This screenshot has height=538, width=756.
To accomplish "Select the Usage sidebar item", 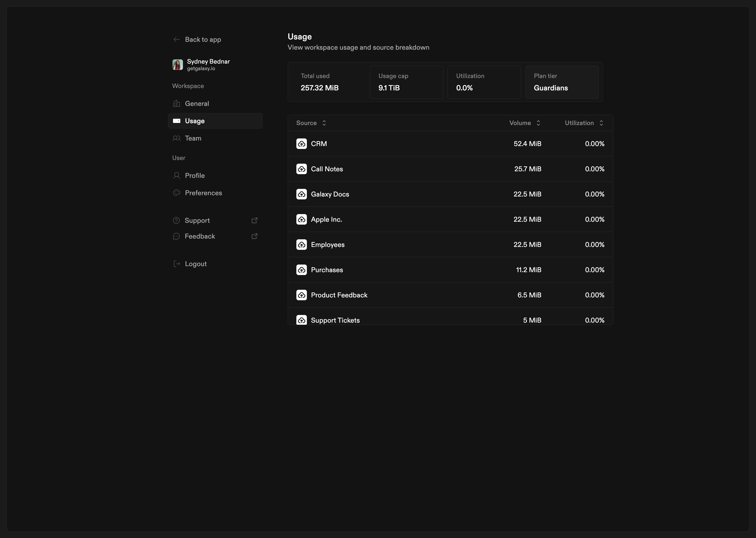I will coord(215,121).
